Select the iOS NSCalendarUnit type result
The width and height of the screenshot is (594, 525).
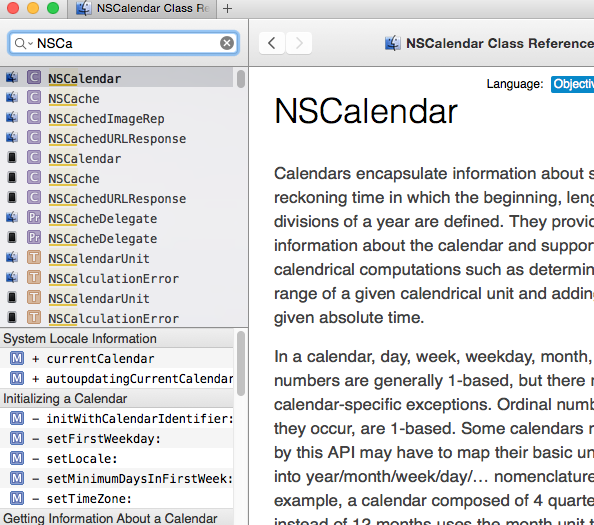click(117, 298)
